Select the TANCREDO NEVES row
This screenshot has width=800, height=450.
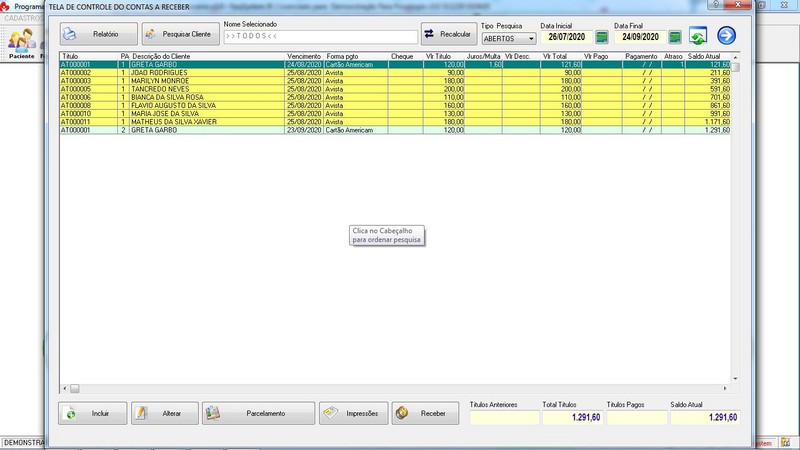160,88
